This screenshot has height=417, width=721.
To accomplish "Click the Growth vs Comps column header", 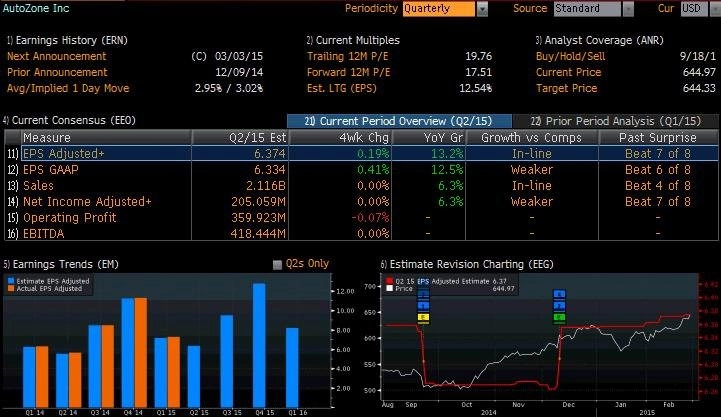I will coord(532,137).
